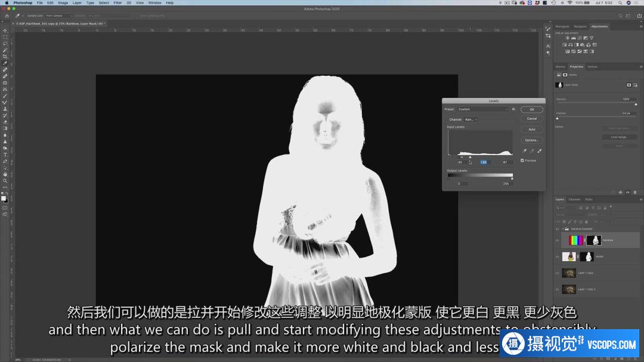The width and height of the screenshot is (644, 362).
Task: Click the Levels preset options gear
Action: (513, 109)
